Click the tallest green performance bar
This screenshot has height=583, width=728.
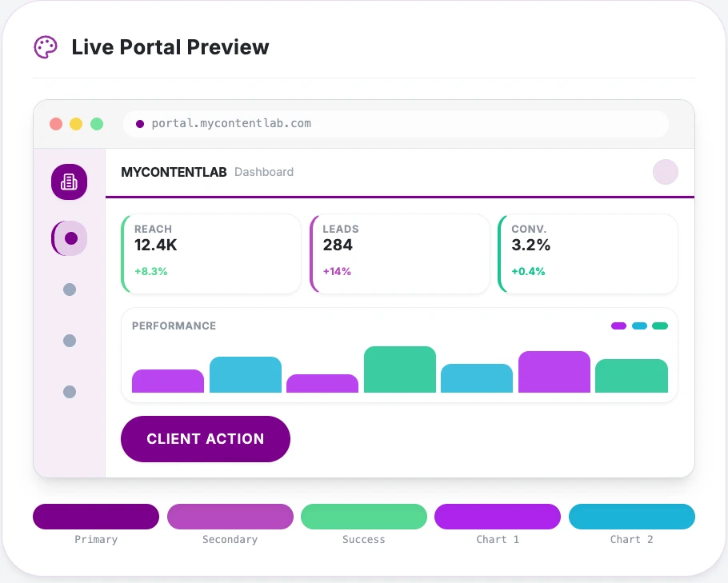400,369
